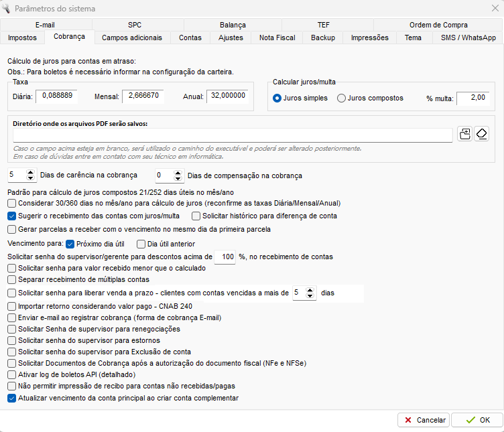Click the browse folder icon for PDF directory

pyautogui.click(x=464, y=134)
